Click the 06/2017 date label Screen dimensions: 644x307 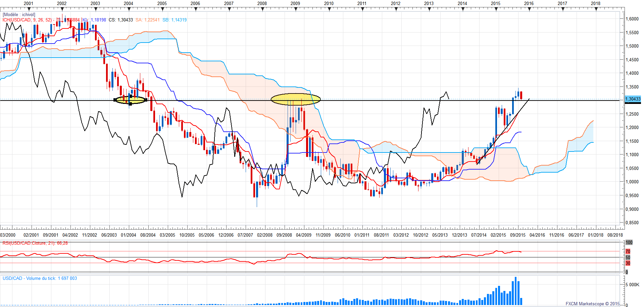(x=576, y=235)
